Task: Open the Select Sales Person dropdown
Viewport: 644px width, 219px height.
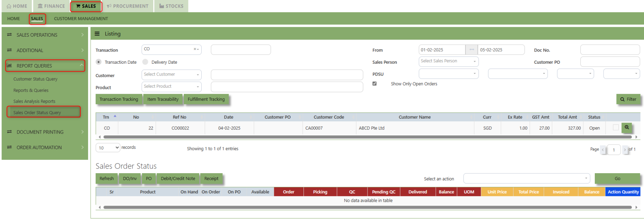Action: pyautogui.click(x=448, y=61)
